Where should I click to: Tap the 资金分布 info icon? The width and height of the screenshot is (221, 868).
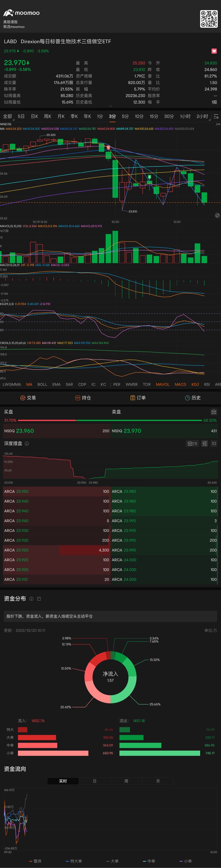pos(31,599)
